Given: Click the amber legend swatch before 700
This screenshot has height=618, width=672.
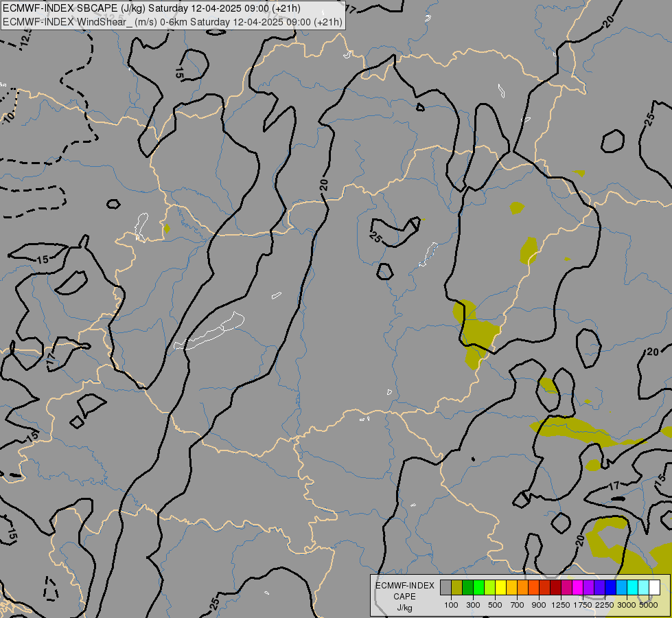Looking at the screenshot, I should coord(511,588).
